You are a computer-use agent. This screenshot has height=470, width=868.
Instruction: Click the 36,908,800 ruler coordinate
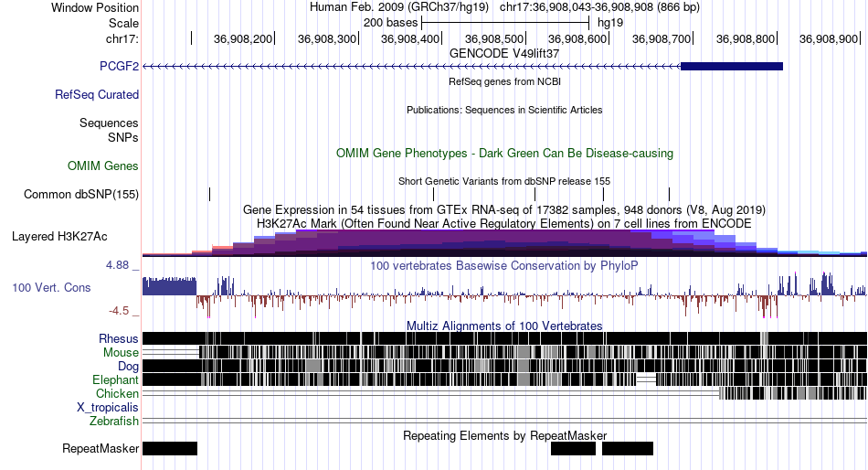click(745, 38)
